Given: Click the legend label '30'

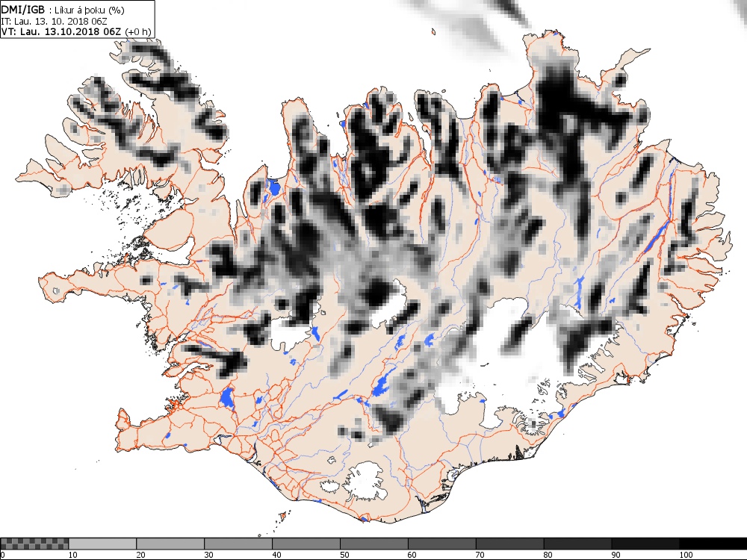Looking at the screenshot, I should (208, 555).
